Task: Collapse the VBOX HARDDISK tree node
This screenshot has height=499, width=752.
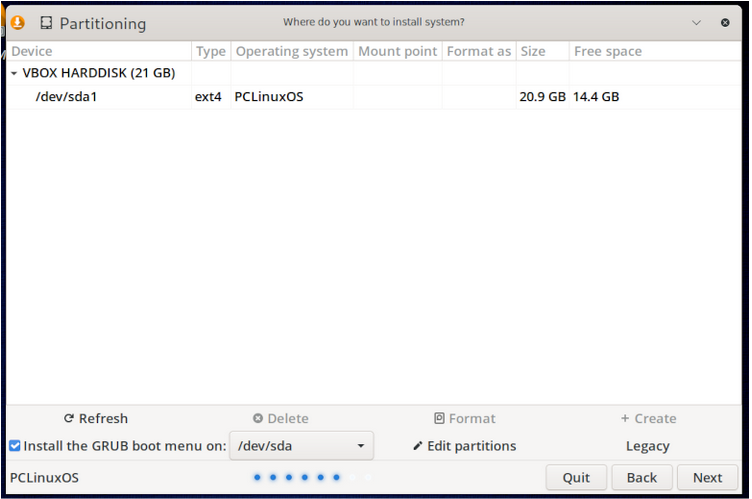Action: point(14,73)
